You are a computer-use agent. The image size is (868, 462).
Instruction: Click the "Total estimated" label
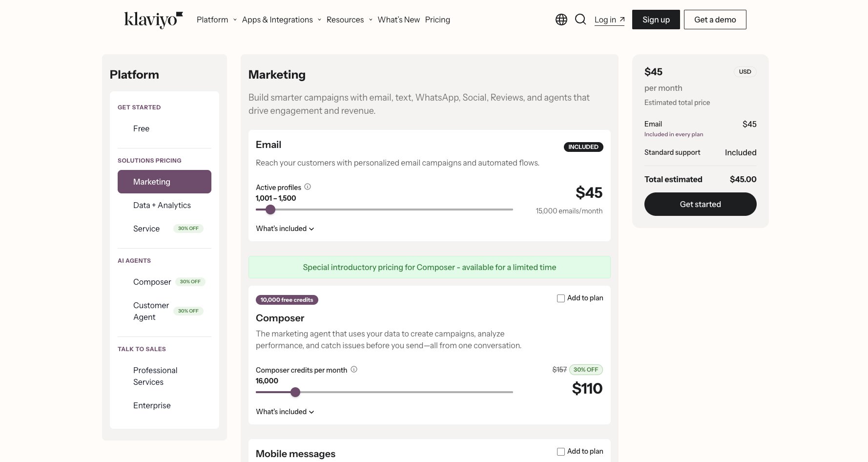[673, 179]
